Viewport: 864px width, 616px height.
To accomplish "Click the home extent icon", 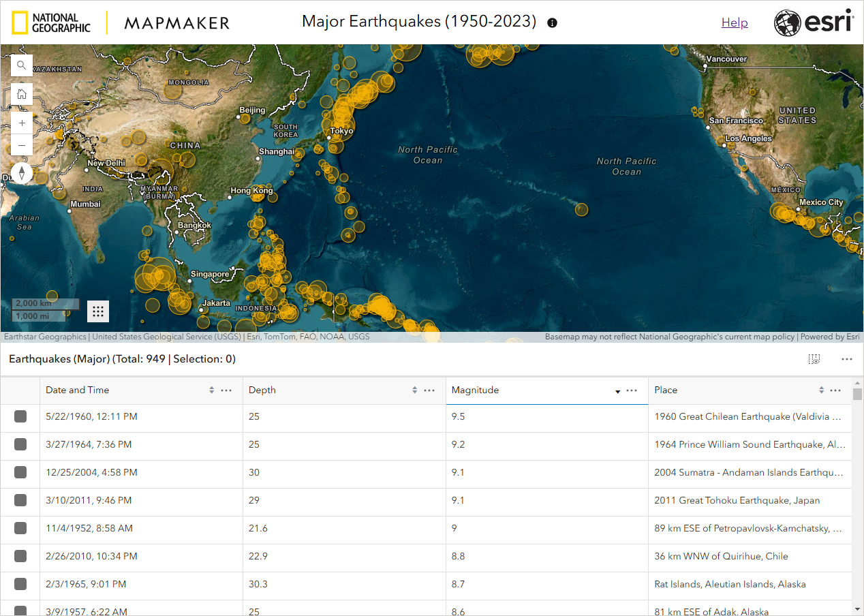I will [21, 93].
